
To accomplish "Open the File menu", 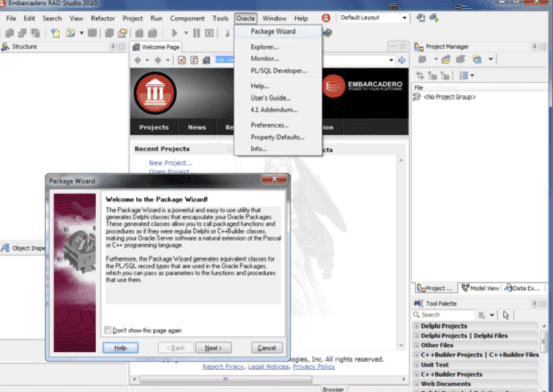I will 11,18.
